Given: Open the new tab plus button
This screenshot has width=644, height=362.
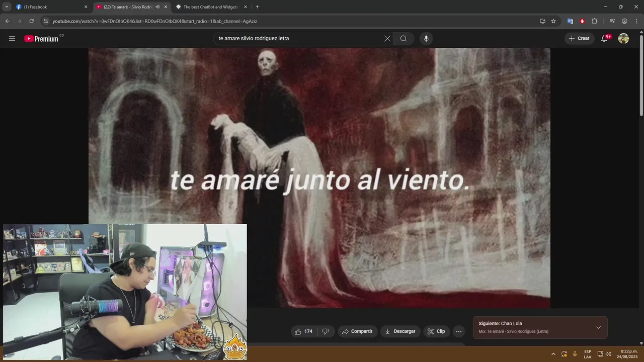Looking at the screenshot, I should pyautogui.click(x=258, y=7).
